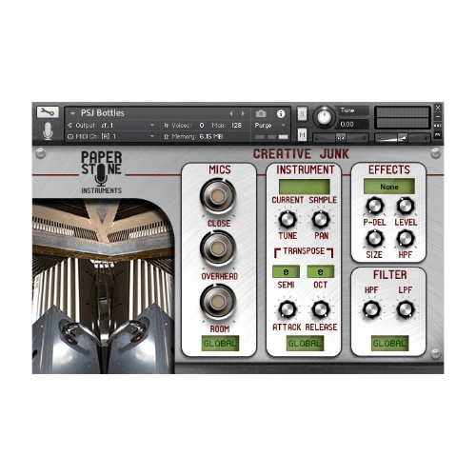The image size is (476, 476).
Task: Go to next instrument preset arrow
Action: 243,113
